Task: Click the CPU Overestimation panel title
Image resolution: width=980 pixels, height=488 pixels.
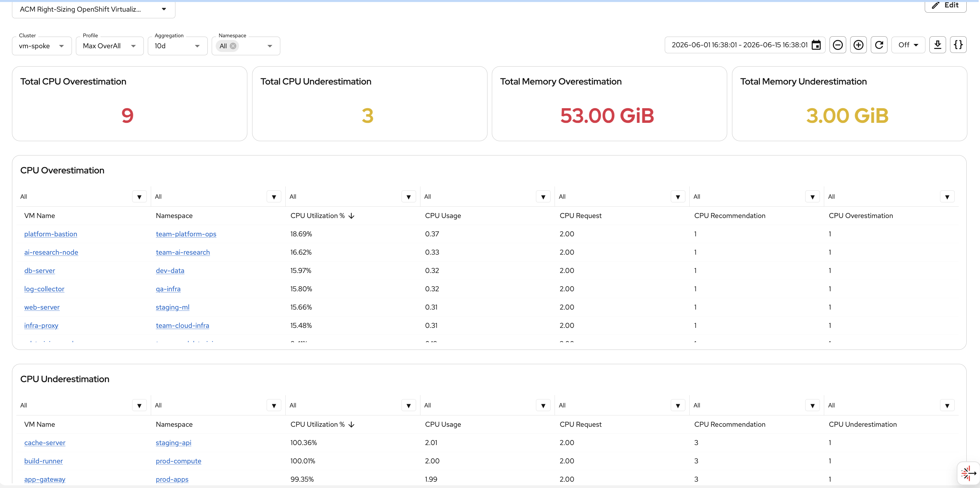Action: click(x=62, y=170)
